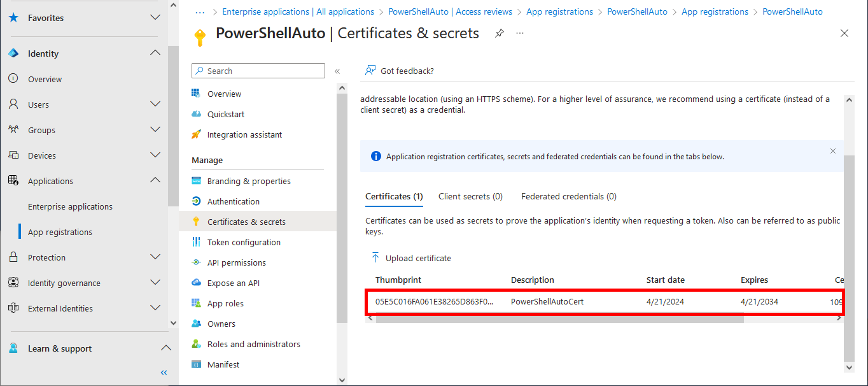Image resolution: width=868 pixels, height=386 pixels.
Task: Expand the Protection section
Action: point(155,257)
